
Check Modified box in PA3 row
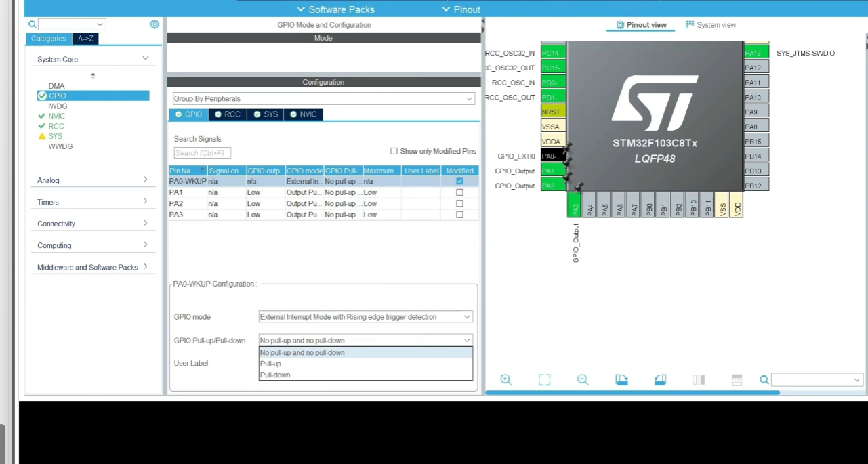460,215
